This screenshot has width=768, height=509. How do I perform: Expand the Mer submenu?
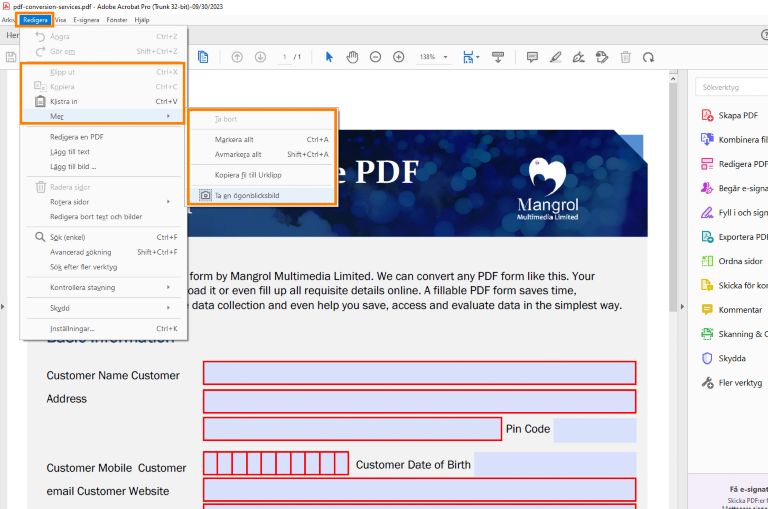tap(103, 116)
